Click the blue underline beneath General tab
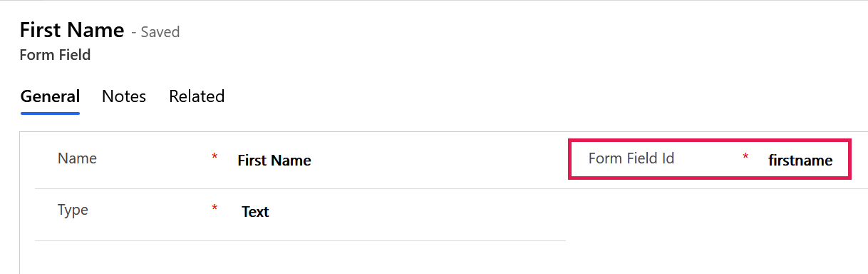This screenshot has width=868, height=274. tap(50, 112)
